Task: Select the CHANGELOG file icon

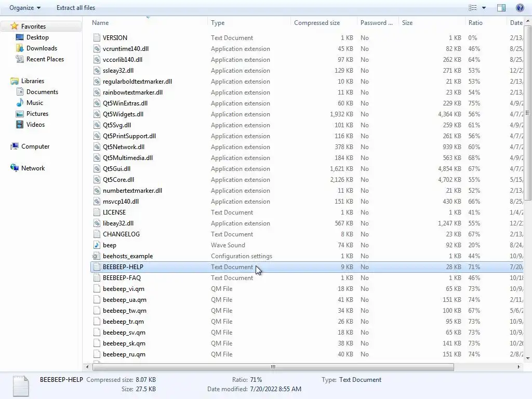Action: click(x=97, y=234)
